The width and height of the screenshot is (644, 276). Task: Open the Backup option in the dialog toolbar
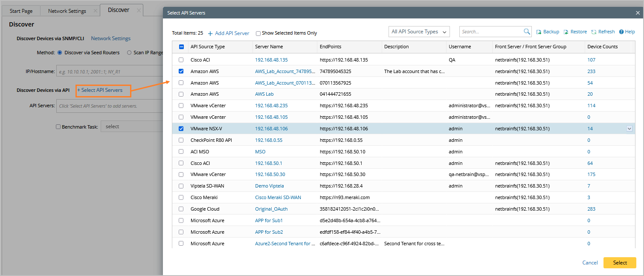point(548,32)
